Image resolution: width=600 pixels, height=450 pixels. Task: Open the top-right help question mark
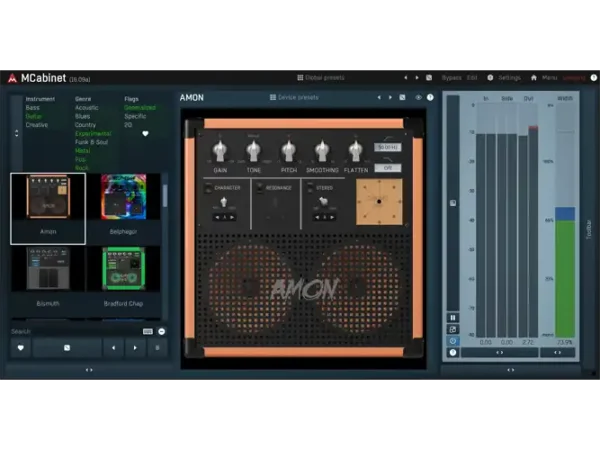click(593, 78)
